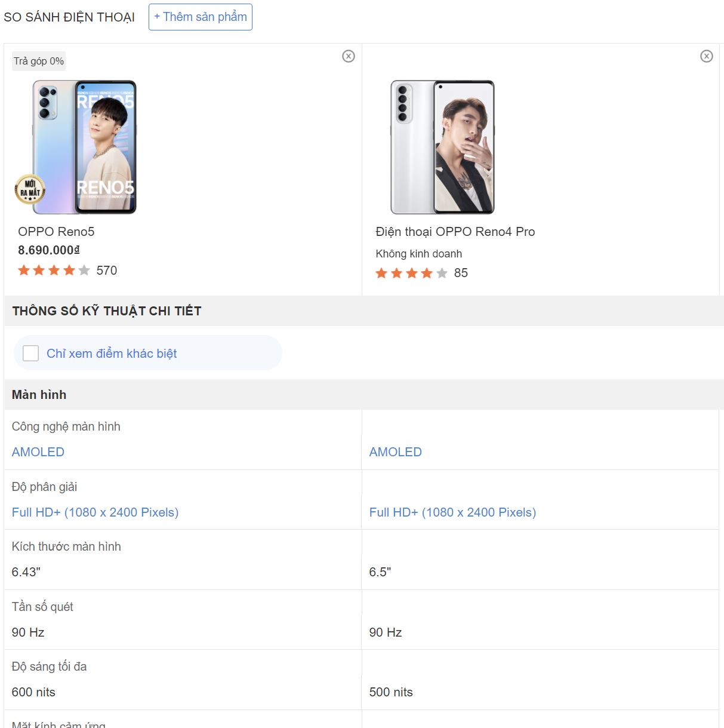Open 'Điện thoại OPPO Reno4 Pro' title link

coord(455,232)
